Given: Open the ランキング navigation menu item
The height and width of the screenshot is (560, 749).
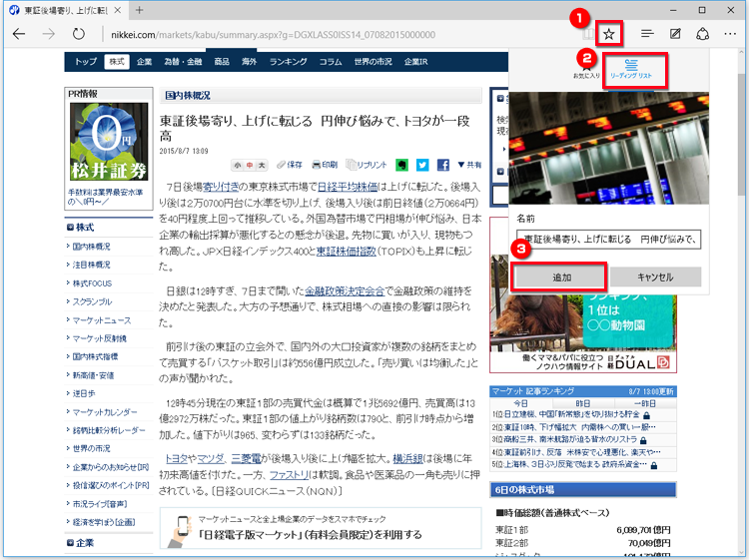Looking at the screenshot, I should [288, 62].
